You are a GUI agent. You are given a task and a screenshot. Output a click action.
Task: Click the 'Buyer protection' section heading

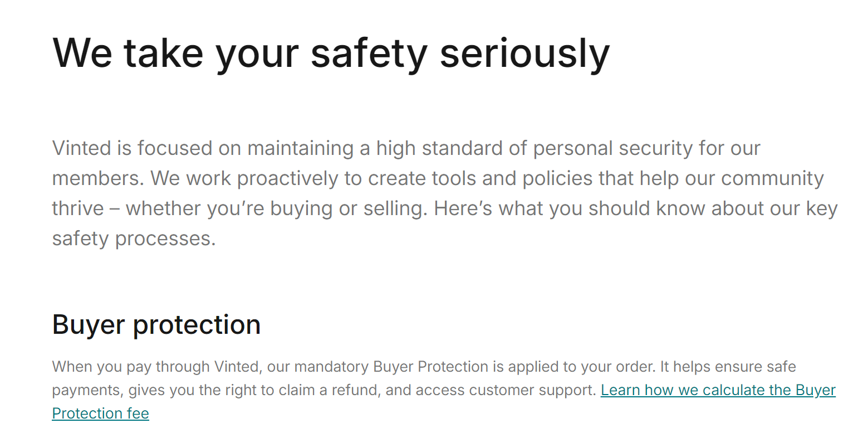tap(156, 324)
